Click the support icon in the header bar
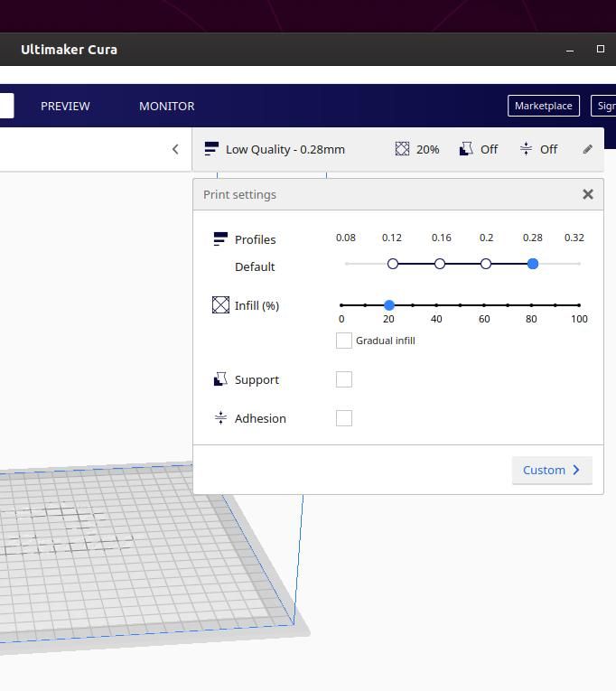 tap(466, 149)
